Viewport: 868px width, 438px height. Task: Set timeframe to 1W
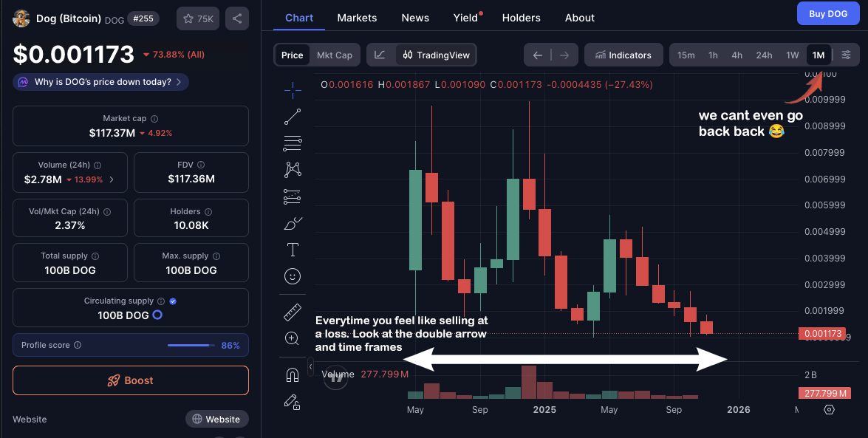(x=793, y=55)
